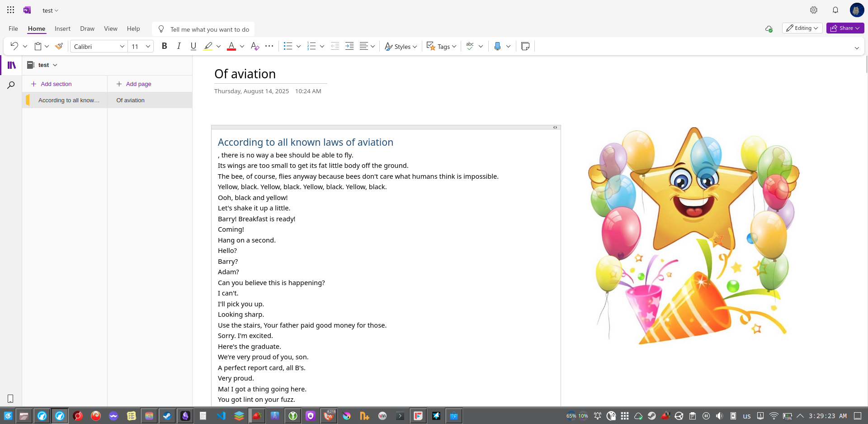Screen dimensions: 868x424
Task: Switch to the View tab
Action: click(111, 29)
